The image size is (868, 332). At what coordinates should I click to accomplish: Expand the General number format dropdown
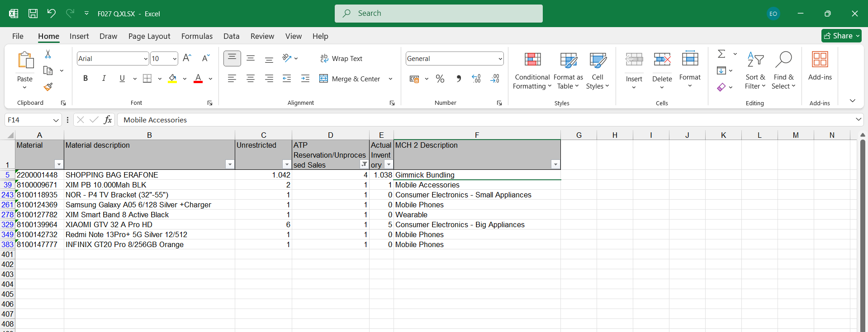(500, 59)
